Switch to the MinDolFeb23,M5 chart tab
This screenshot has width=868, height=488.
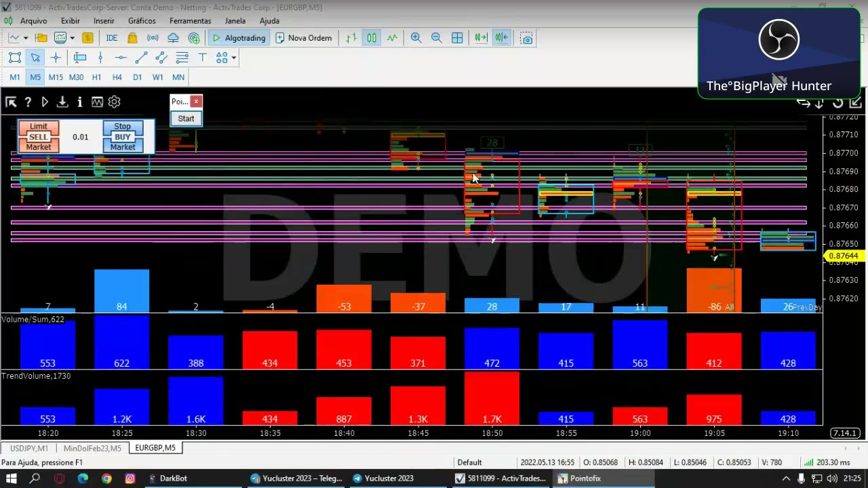[x=92, y=448]
